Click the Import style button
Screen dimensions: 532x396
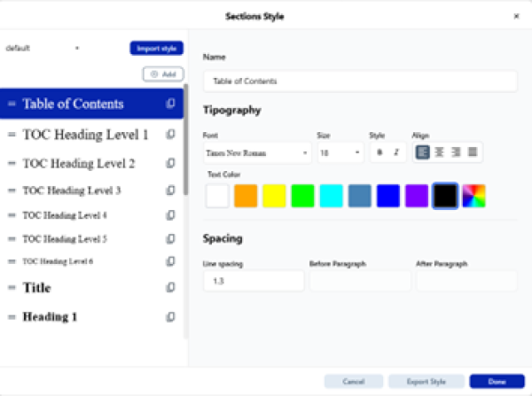coord(156,48)
